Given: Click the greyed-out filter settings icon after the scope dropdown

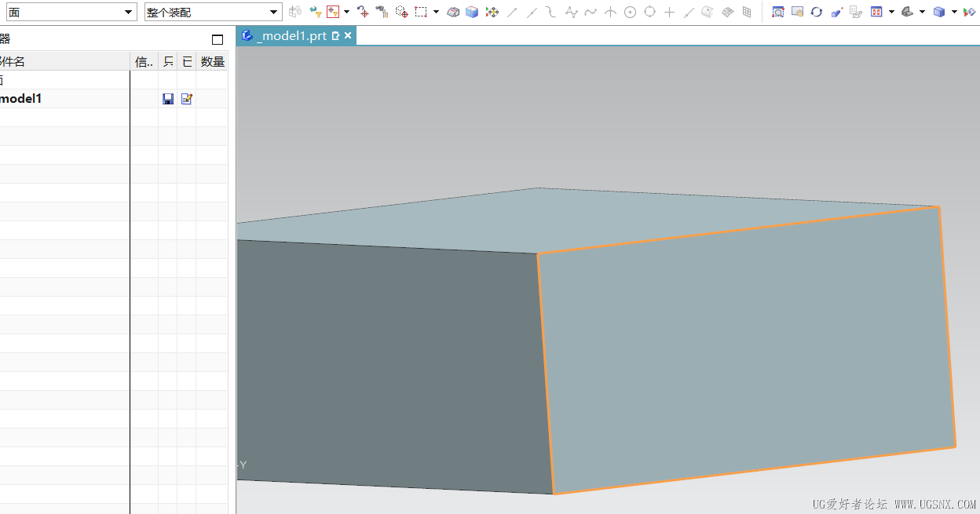Looking at the screenshot, I should coord(295,12).
